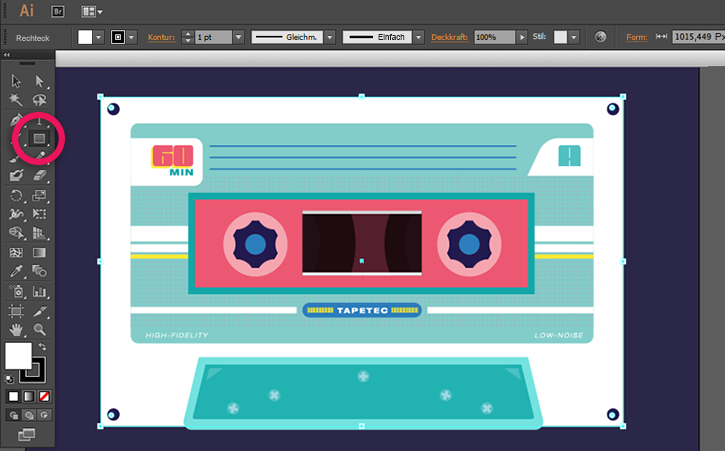The image size is (725, 451).
Task: Select the Blend tool
Action: pyautogui.click(x=39, y=271)
